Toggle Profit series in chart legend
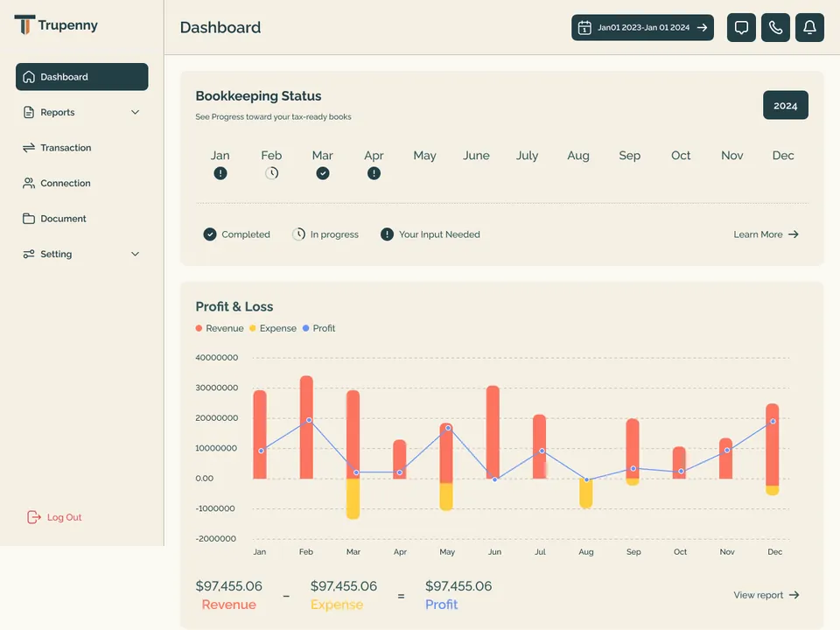Screen dimensions: 840x630 [318, 328]
